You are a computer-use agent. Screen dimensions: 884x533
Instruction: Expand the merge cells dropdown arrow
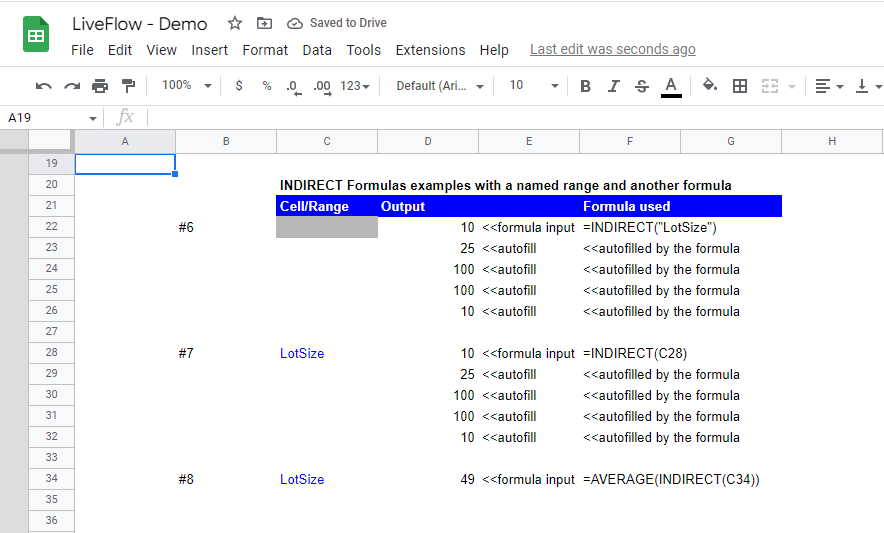click(x=792, y=87)
